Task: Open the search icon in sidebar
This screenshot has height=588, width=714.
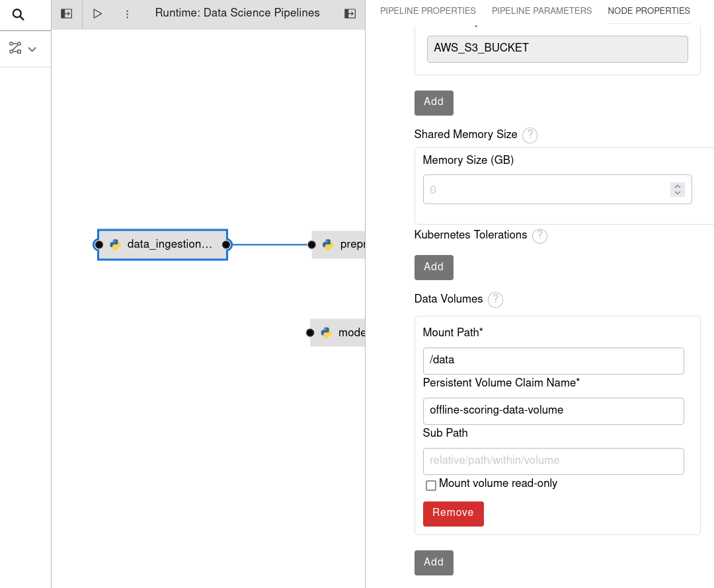Action: [x=19, y=15]
